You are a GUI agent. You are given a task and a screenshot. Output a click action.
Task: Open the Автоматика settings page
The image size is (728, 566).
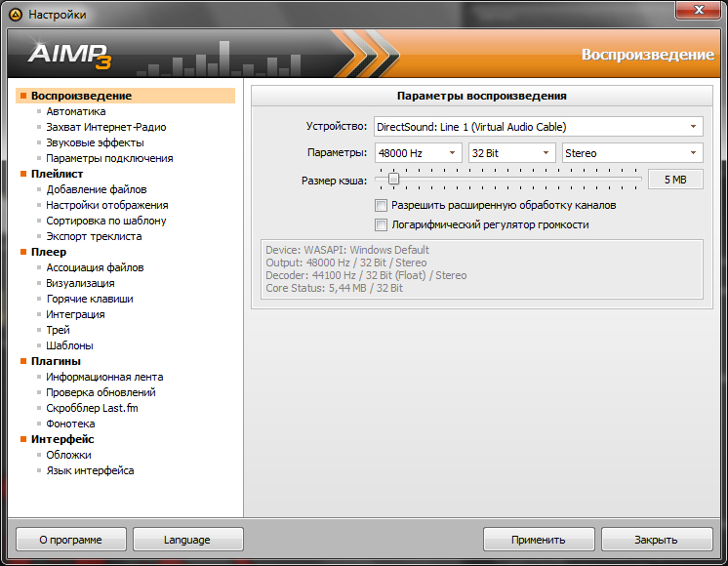click(76, 111)
